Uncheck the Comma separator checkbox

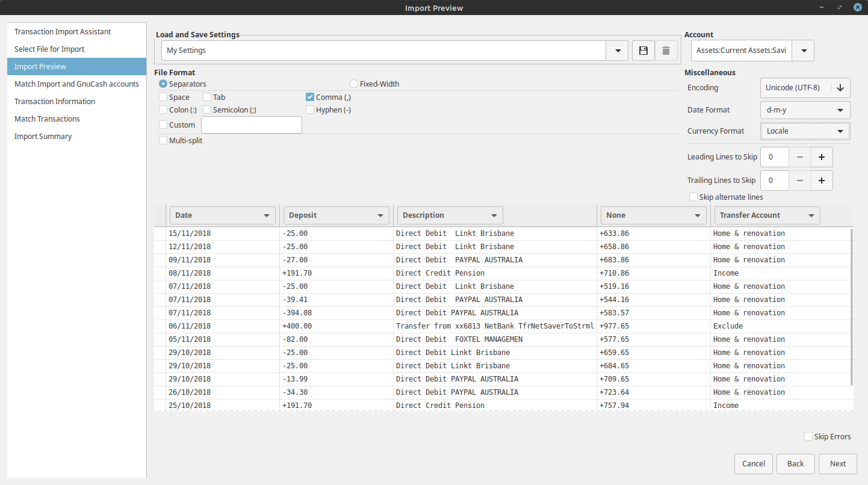(x=310, y=97)
